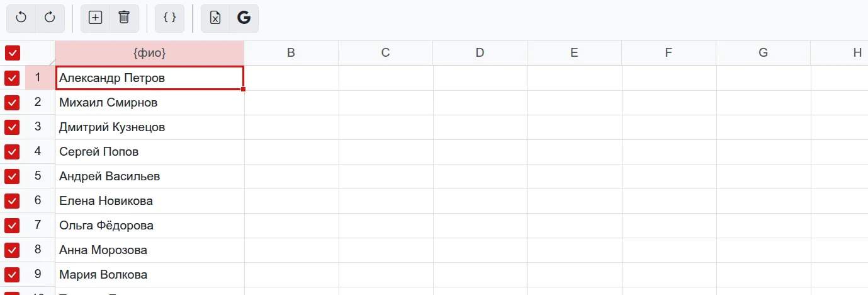
Task: Import from Excel file icon
Action: [215, 18]
